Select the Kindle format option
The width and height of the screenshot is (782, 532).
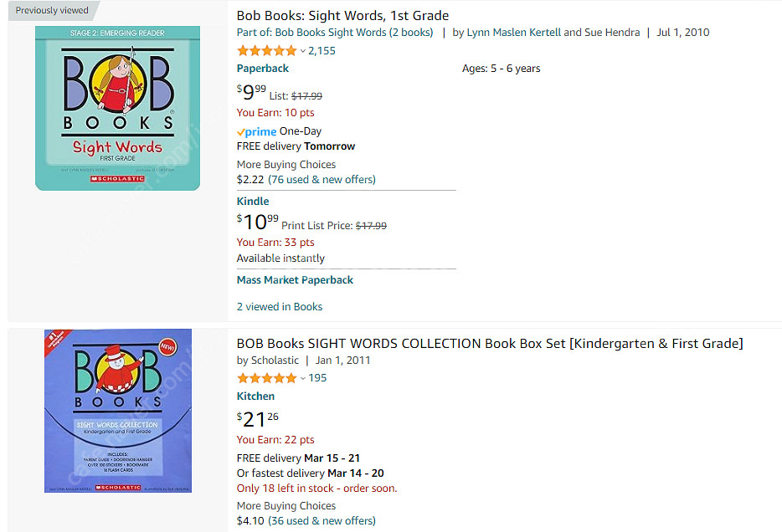pos(252,201)
